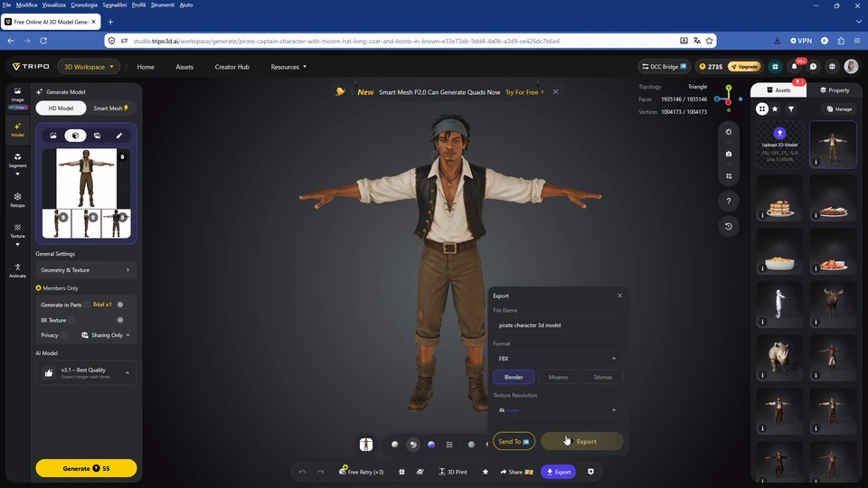Open the Format FBX dropdown

pyautogui.click(x=558, y=359)
